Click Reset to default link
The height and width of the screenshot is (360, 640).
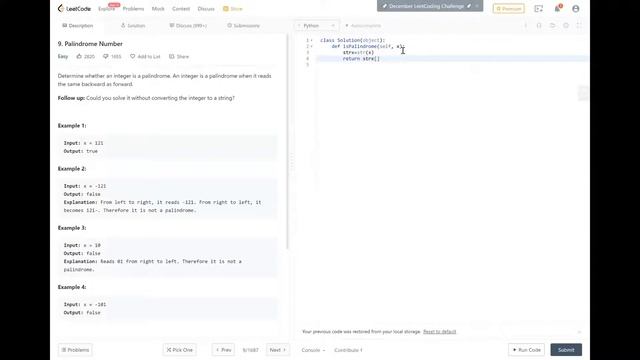(x=440, y=331)
